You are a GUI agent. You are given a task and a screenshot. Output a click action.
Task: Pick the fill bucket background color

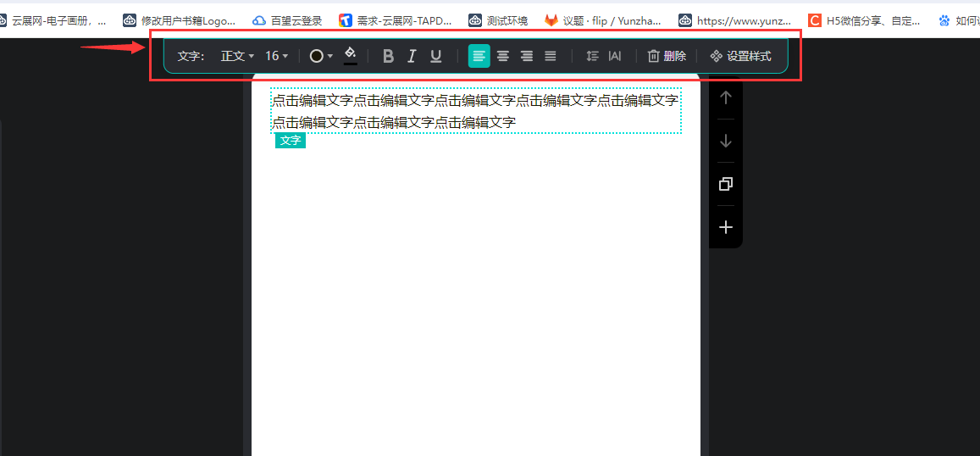tap(350, 55)
